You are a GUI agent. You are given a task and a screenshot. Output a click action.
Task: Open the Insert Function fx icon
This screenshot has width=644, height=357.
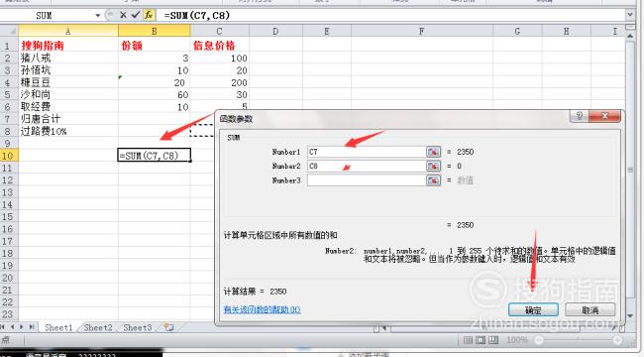coord(149,15)
